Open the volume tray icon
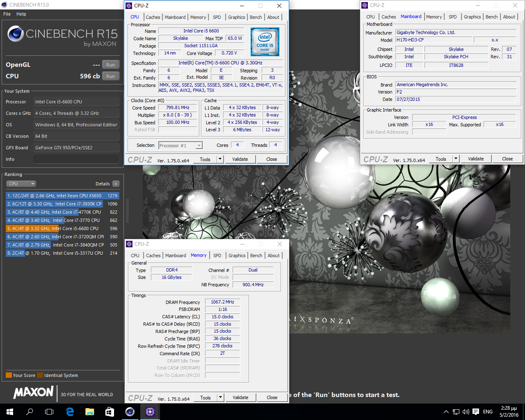The height and width of the screenshot is (420, 525). pyautogui.click(x=466, y=412)
